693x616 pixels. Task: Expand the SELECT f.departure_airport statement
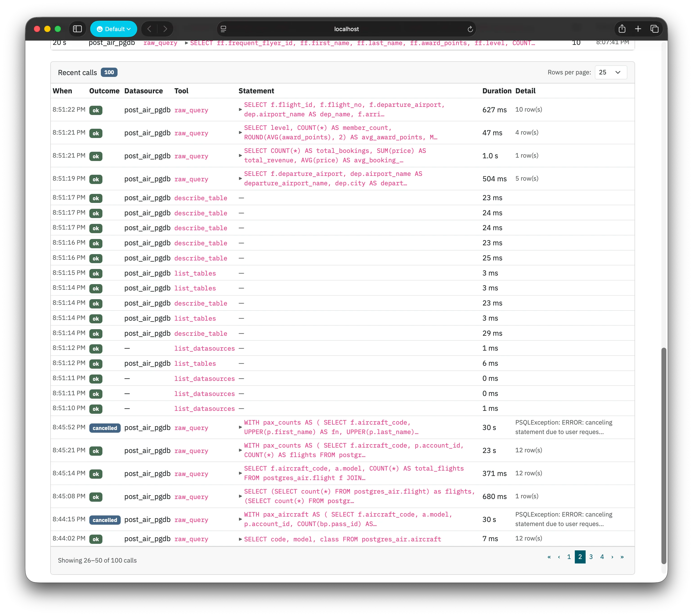tap(240, 179)
